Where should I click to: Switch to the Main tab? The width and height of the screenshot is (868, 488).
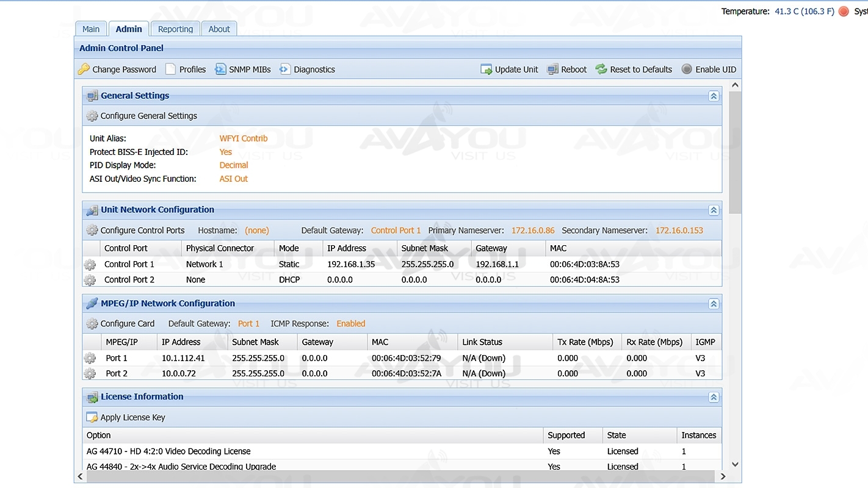(91, 29)
